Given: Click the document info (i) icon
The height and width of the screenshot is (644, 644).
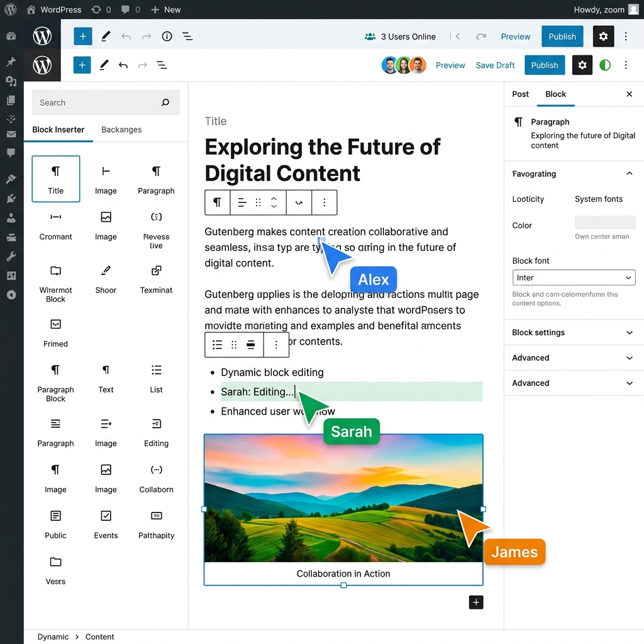Looking at the screenshot, I should click(x=167, y=36).
